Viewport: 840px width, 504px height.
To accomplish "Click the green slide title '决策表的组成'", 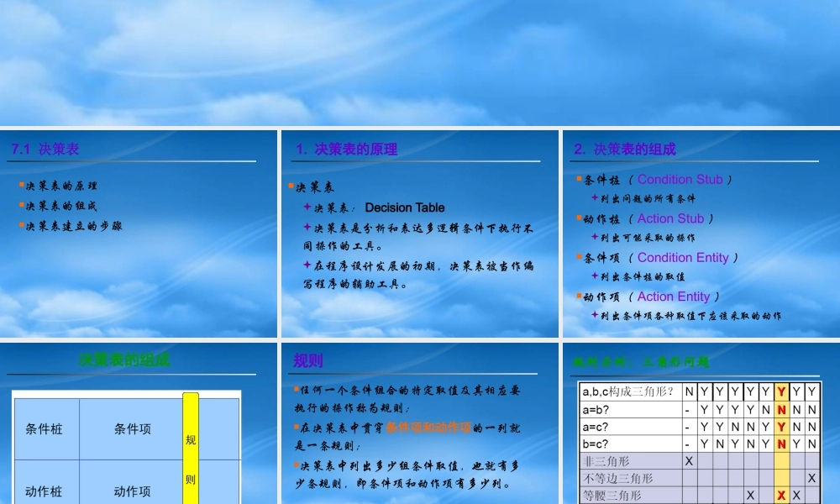I will tap(124, 360).
